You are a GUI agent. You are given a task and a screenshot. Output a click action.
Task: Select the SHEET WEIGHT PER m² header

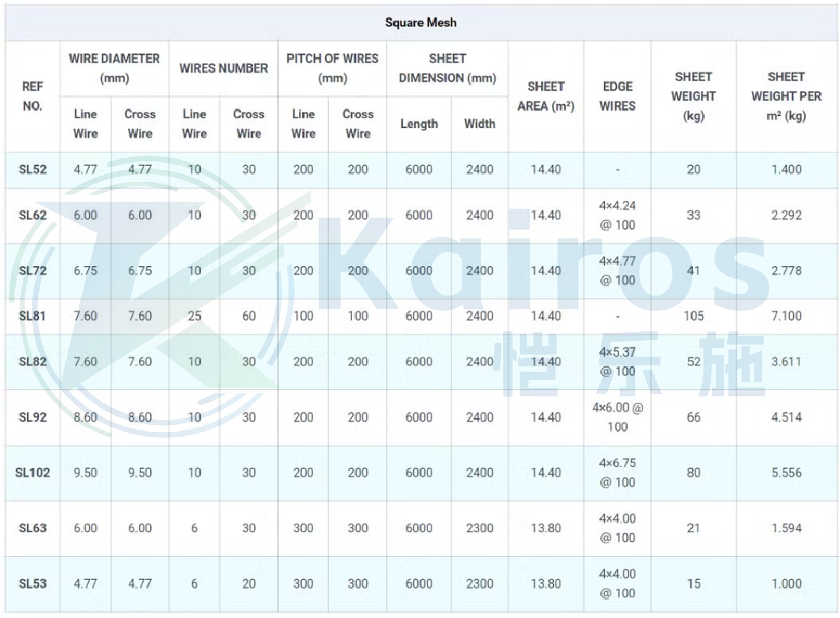click(786, 96)
